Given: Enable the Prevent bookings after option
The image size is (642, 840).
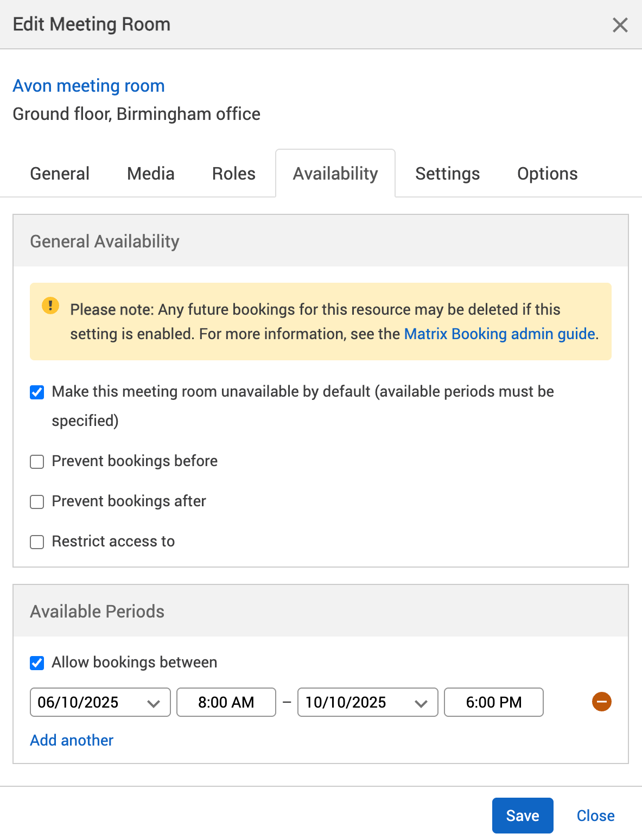Looking at the screenshot, I should pos(36,502).
